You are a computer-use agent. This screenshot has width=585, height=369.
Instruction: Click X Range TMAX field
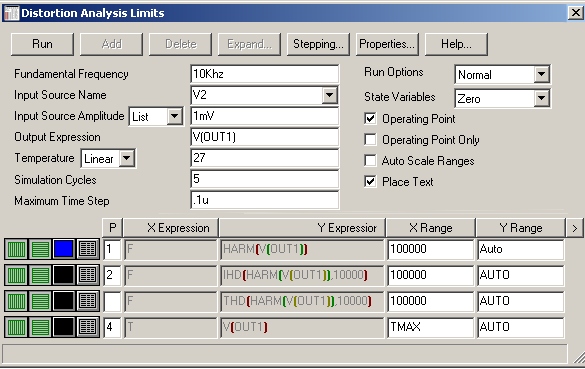click(431, 327)
